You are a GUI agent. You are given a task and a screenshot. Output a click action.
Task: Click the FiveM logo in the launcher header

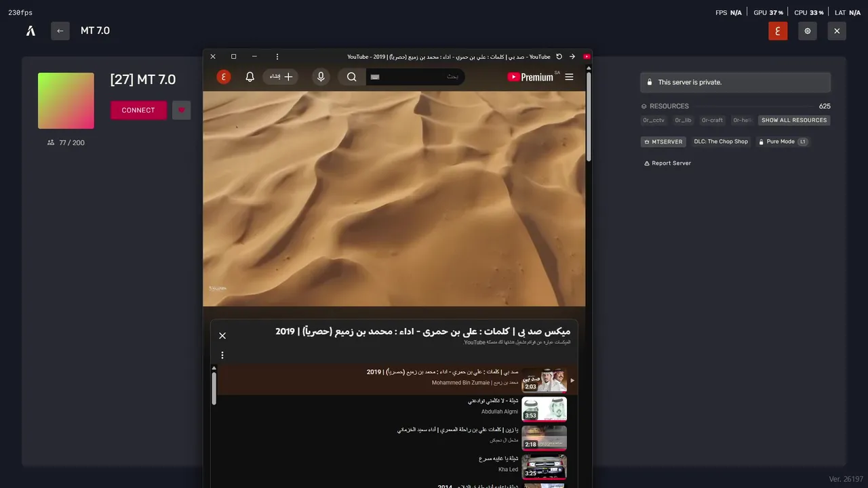point(31,30)
